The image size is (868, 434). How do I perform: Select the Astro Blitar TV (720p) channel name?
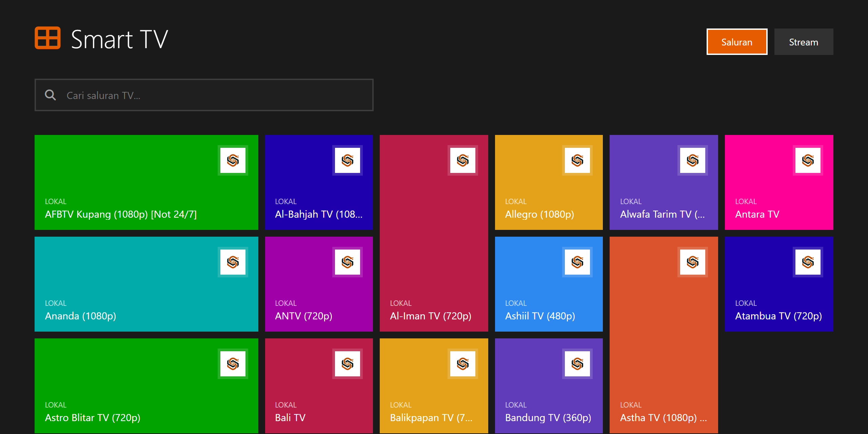coord(93,418)
